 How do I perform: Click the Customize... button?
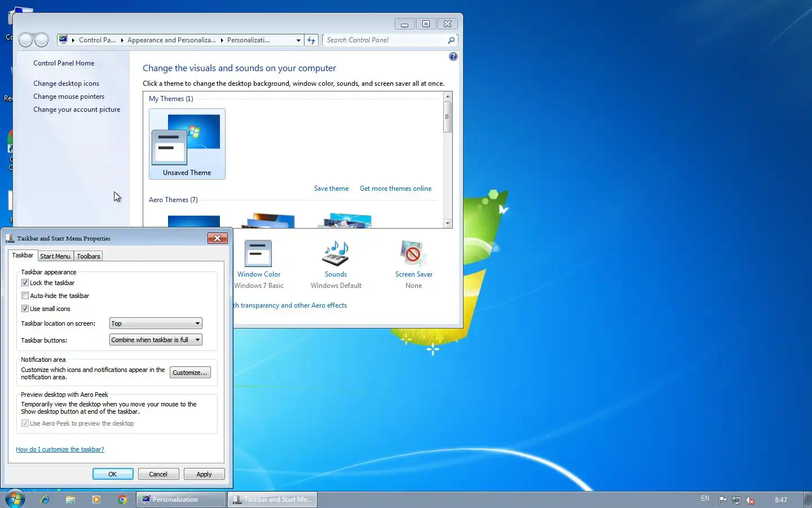(x=190, y=373)
